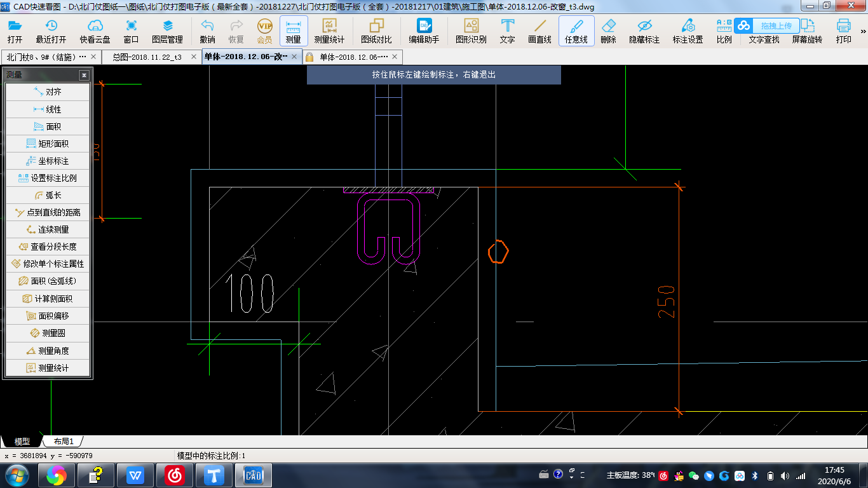Click the 打开 (Open) toolbar icon

pos(15,30)
